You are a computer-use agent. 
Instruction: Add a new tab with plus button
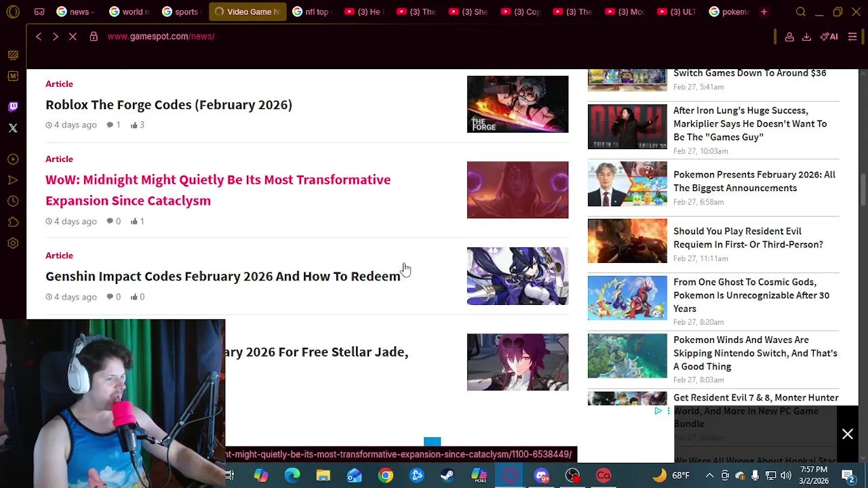click(x=764, y=12)
